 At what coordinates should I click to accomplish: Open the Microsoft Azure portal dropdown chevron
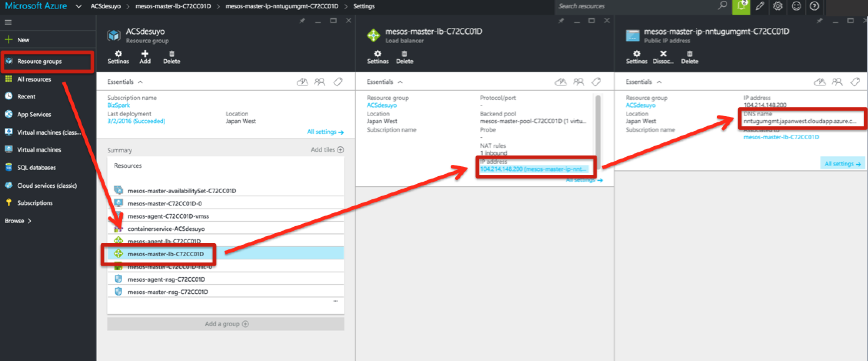click(x=78, y=7)
